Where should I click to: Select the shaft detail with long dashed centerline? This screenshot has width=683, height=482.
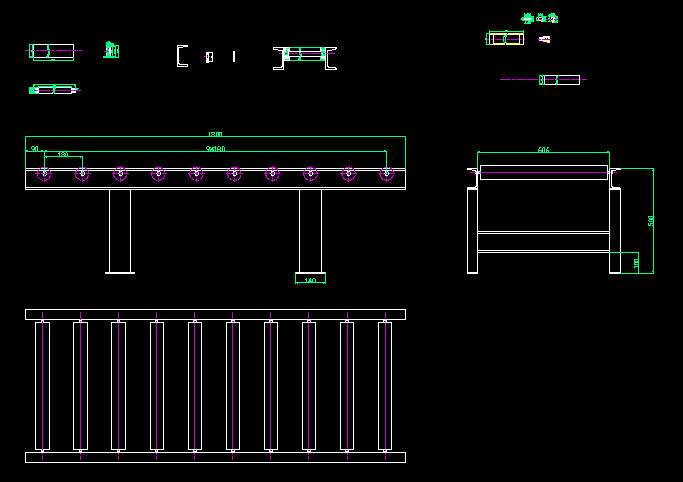pyautogui.click(x=559, y=80)
